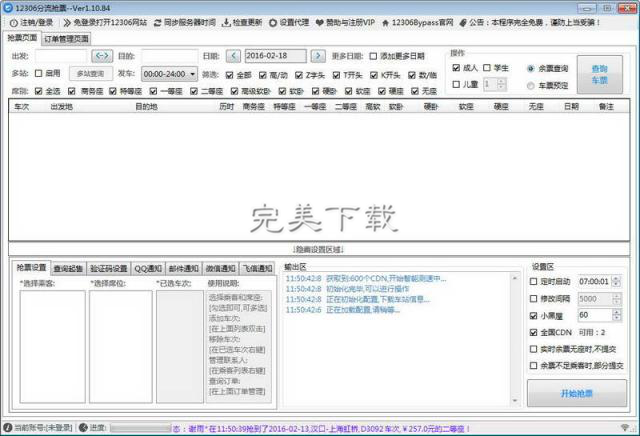The width and height of the screenshot is (640, 436).
Task: Click the 抢票设置区域 collapse bar
Action: click(x=319, y=249)
